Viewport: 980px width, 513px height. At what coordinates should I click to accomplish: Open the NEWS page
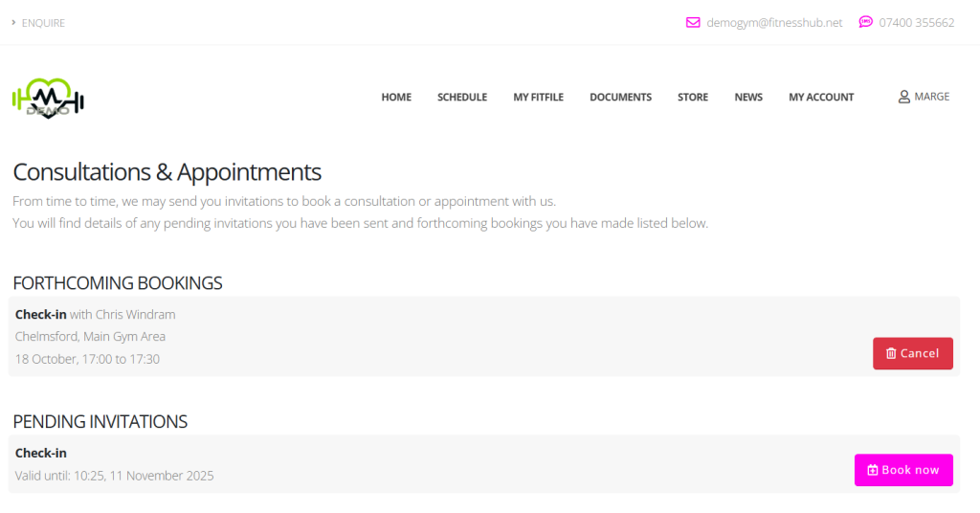(x=748, y=97)
